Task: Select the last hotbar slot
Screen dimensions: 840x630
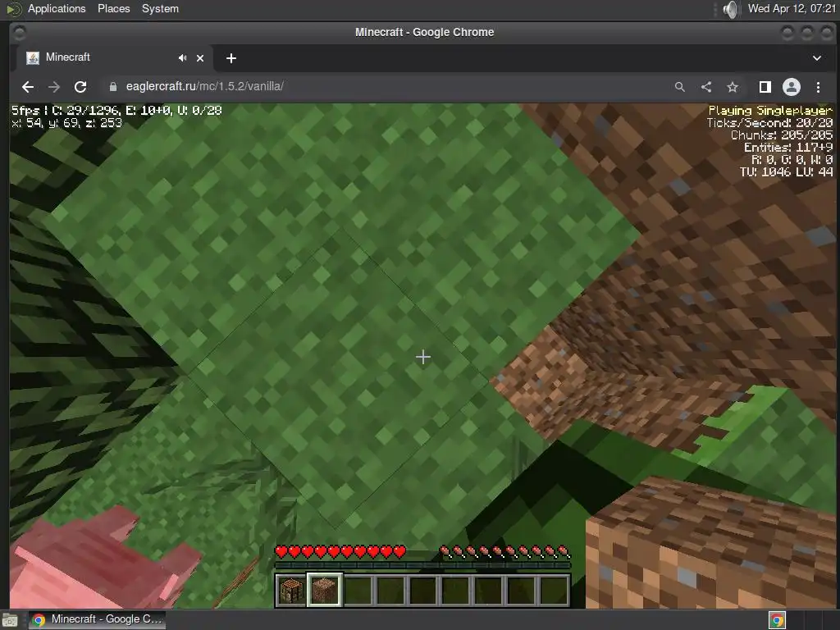Action: tap(554, 590)
